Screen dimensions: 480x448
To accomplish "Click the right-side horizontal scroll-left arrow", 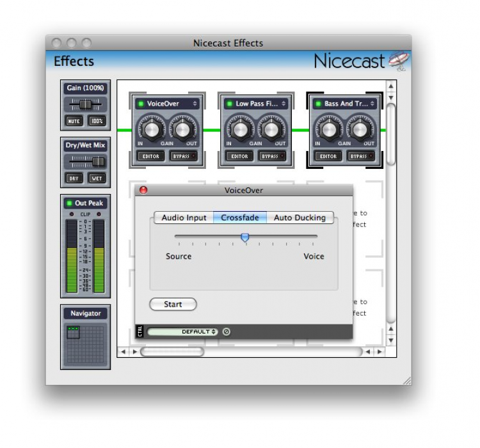I will tap(367, 351).
